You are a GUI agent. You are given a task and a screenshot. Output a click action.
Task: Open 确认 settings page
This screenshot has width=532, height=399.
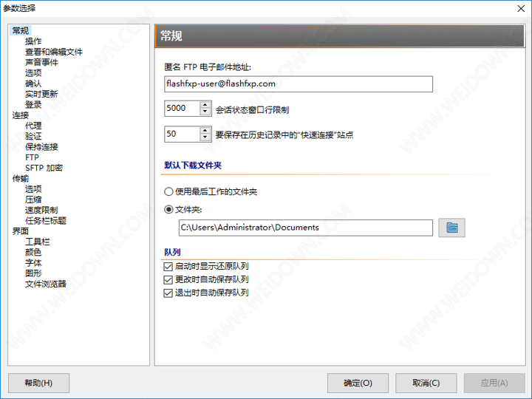(x=33, y=83)
